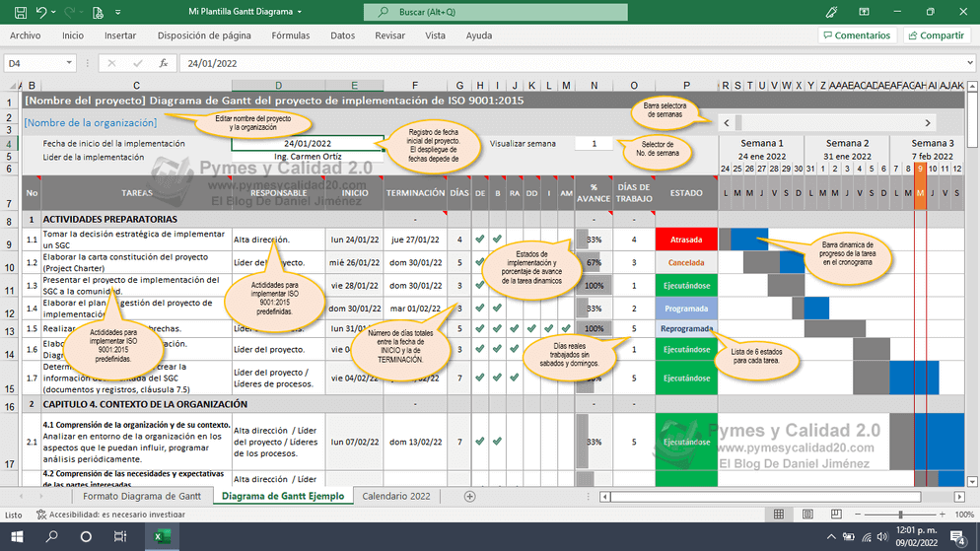Click the I checkmark in row 1.5

tap(549, 328)
